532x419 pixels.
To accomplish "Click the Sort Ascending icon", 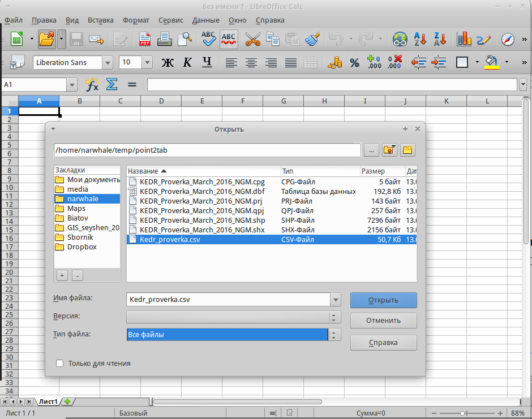I will (x=419, y=39).
